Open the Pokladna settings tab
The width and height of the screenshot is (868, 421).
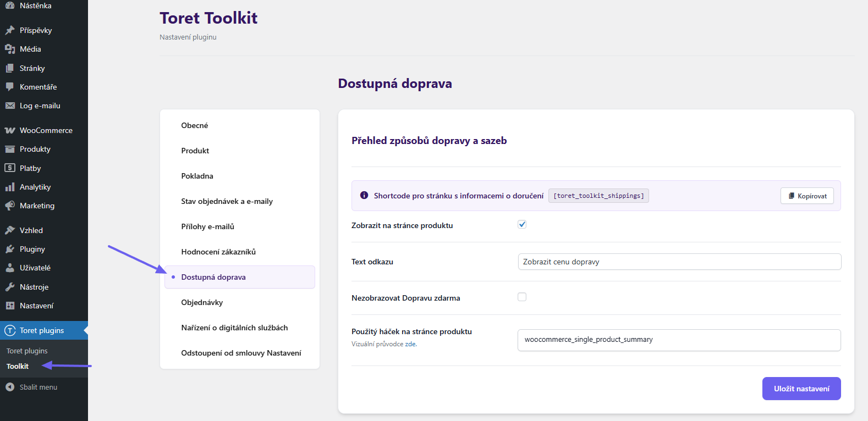[240, 176]
